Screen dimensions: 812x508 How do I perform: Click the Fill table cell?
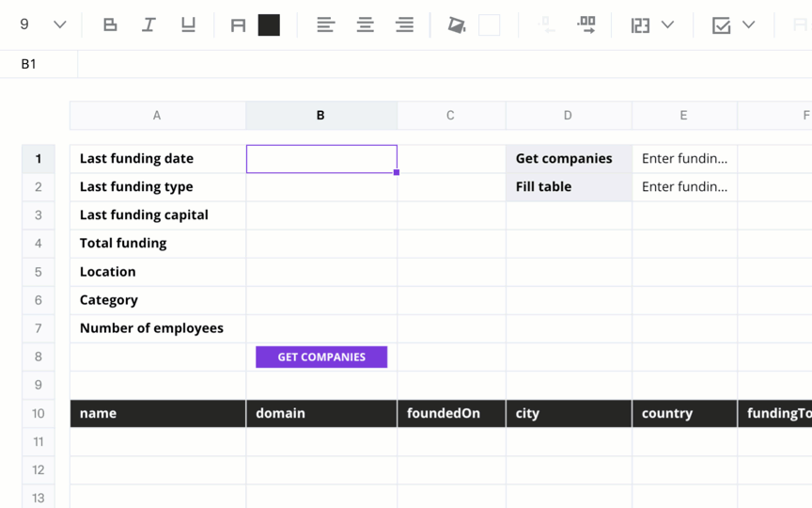click(569, 187)
